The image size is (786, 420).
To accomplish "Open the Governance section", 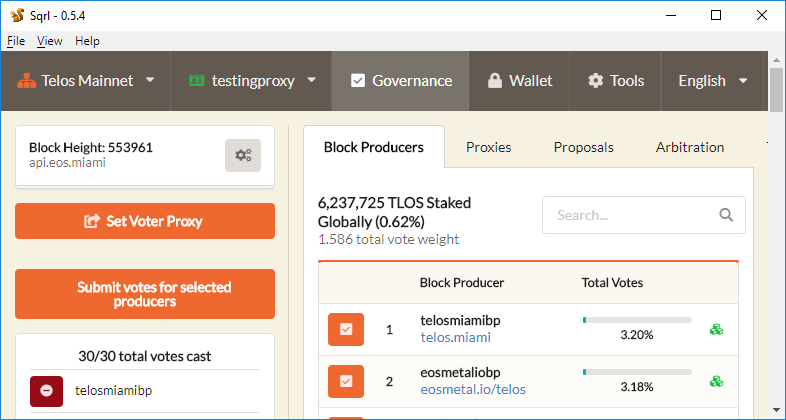I will pos(401,81).
